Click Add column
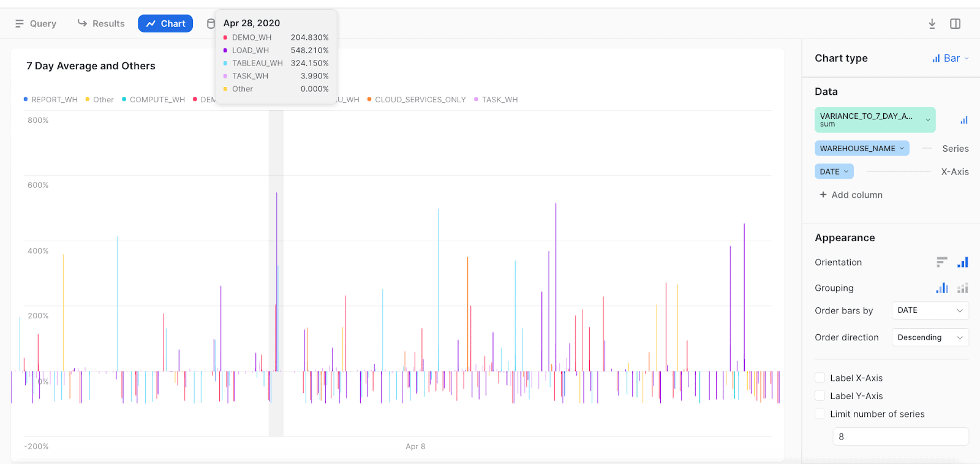The height and width of the screenshot is (464, 980). click(851, 195)
